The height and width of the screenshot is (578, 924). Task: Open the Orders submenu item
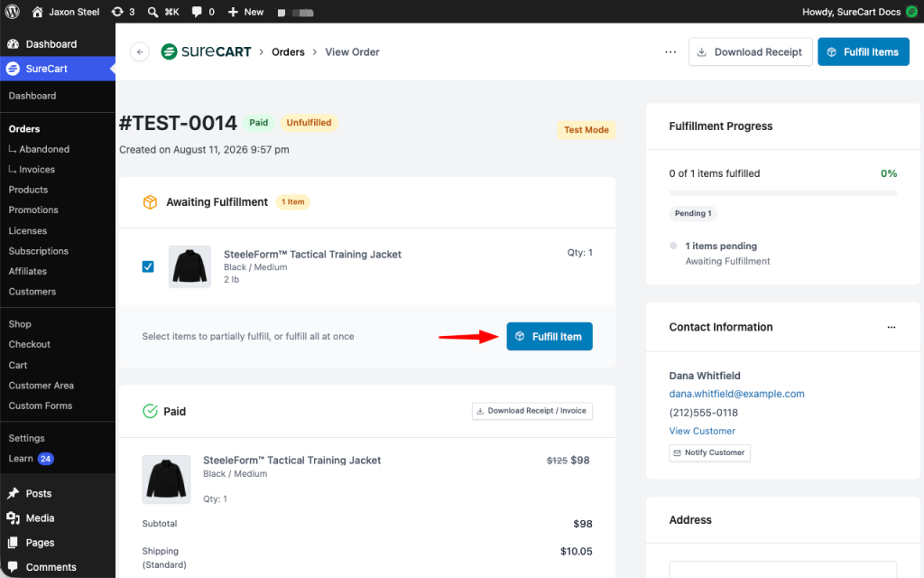tap(24, 128)
